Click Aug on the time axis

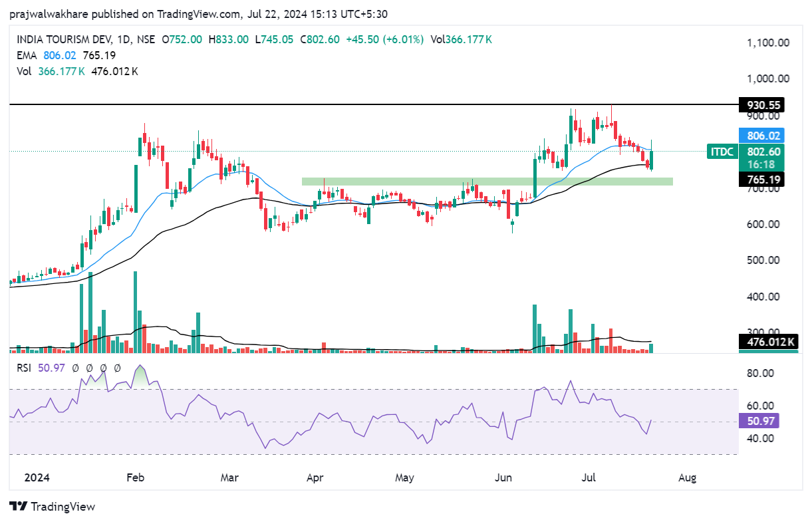click(x=687, y=477)
